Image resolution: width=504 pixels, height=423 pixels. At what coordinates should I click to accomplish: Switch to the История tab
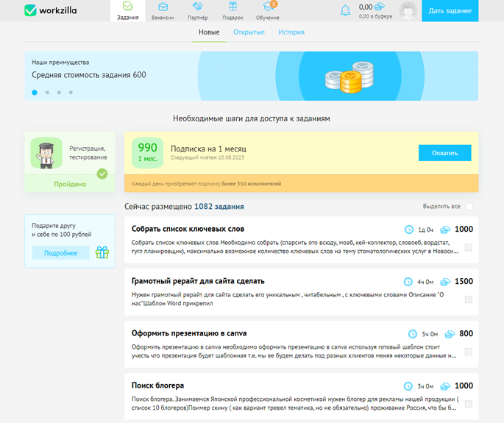pyautogui.click(x=291, y=32)
